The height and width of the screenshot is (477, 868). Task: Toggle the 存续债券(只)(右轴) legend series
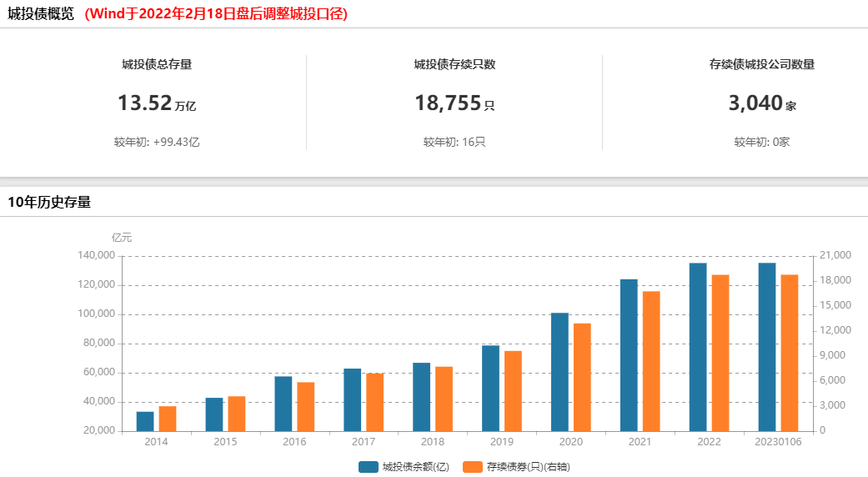tap(516, 467)
